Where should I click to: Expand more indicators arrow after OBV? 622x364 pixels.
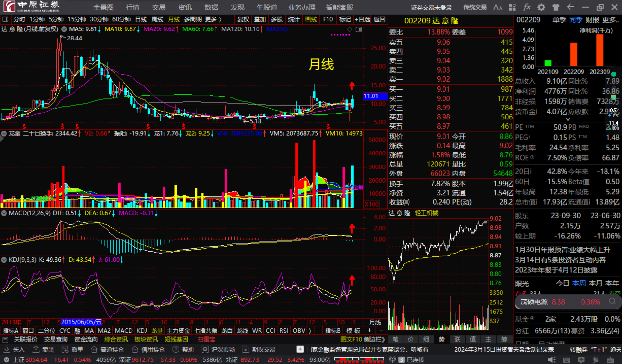pyautogui.click(x=310, y=331)
